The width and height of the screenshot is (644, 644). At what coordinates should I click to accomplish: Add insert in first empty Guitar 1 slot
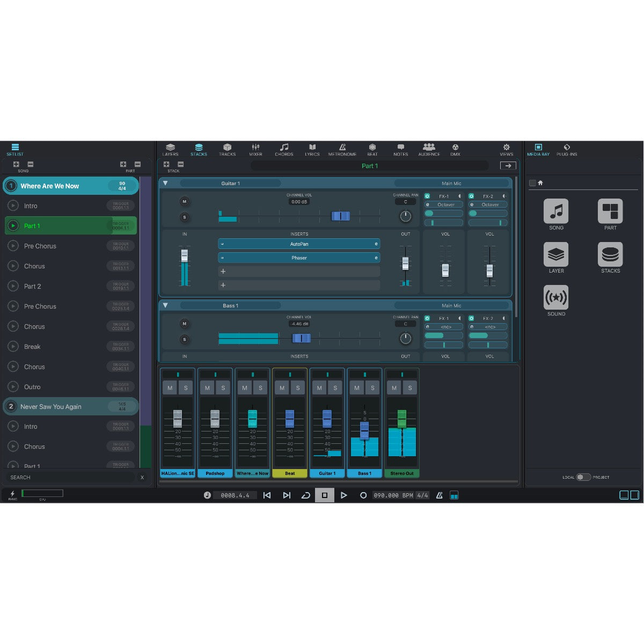tap(299, 272)
